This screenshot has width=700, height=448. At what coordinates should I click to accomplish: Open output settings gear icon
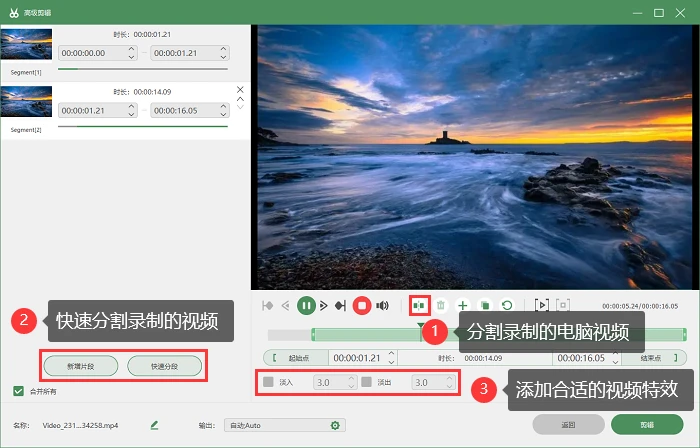point(335,425)
